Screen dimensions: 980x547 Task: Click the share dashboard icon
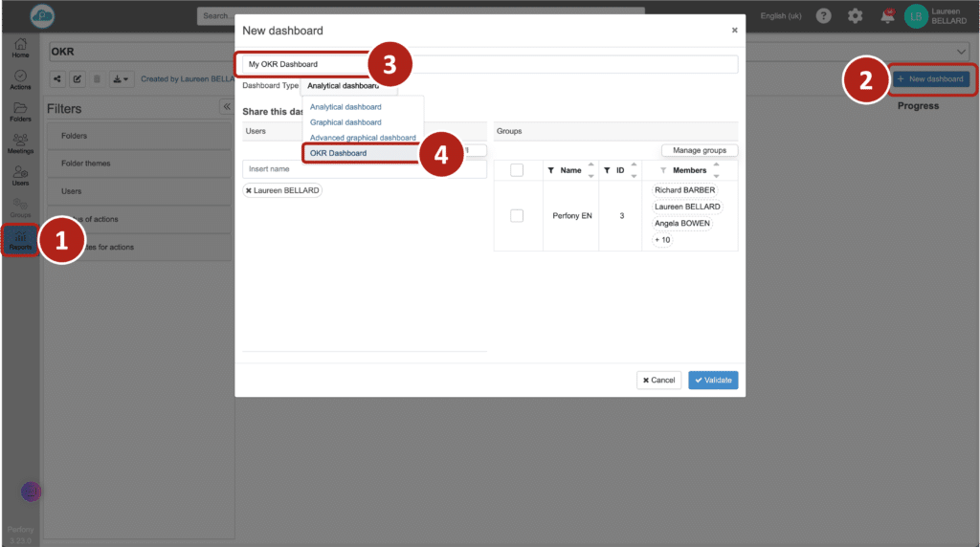tap(57, 79)
